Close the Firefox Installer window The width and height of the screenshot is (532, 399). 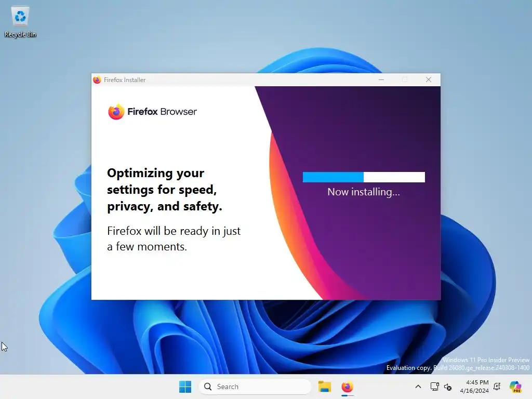coord(429,79)
